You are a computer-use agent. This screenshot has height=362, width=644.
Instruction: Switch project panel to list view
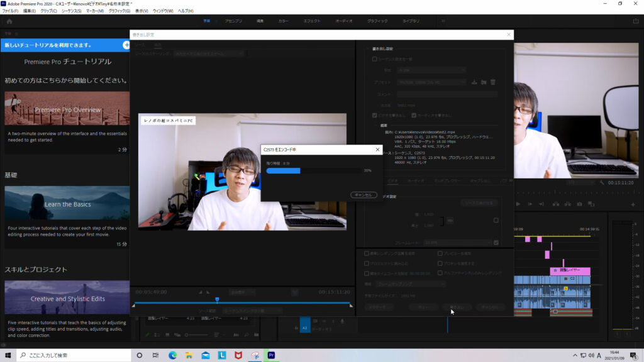point(157,335)
